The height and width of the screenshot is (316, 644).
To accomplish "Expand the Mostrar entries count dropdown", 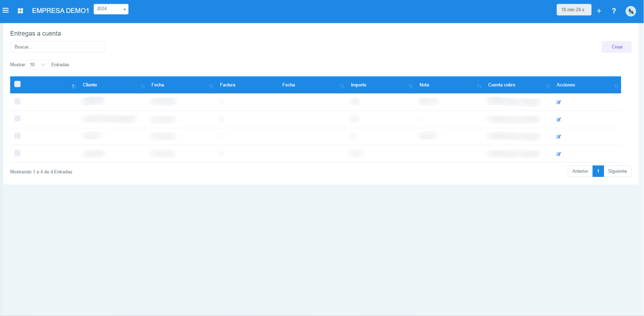I will pyautogui.click(x=38, y=65).
